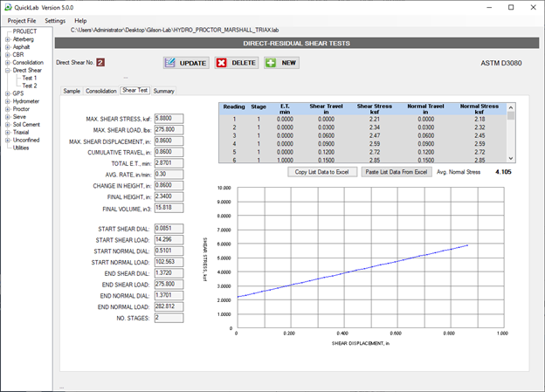Click the UPDATE pencil icon

coord(170,63)
